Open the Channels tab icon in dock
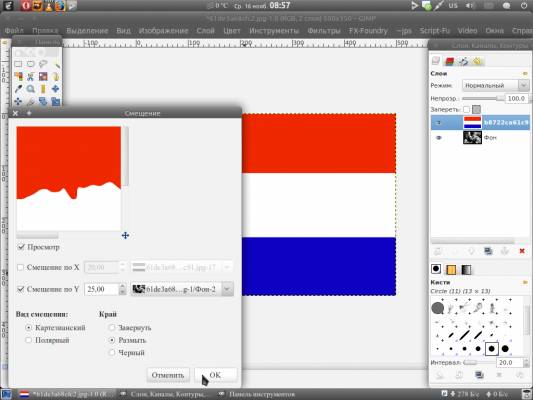This screenshot has width=533, height=400. (x=450, y=61)
